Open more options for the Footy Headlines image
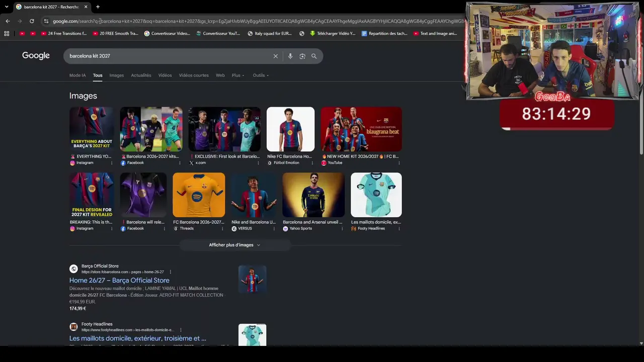The image size is (644, 362). [x=399, y=228]
